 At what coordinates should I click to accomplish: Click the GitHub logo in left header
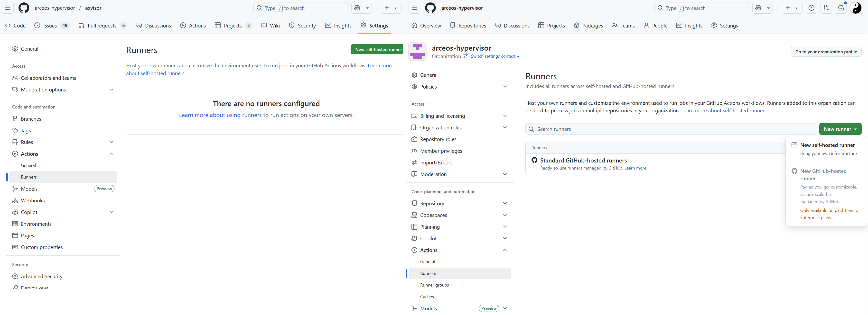coord(24,8)
